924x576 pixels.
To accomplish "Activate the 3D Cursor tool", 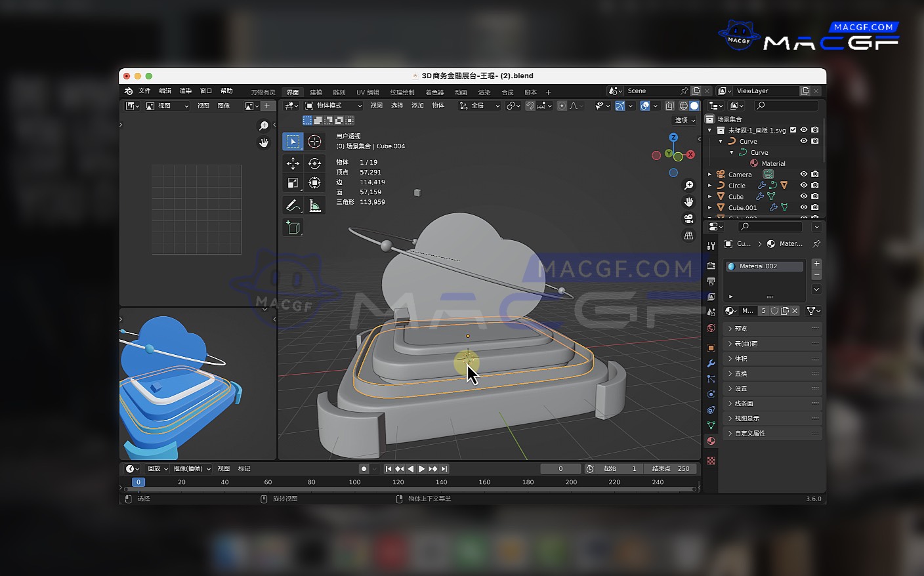I will click(314, 142).
